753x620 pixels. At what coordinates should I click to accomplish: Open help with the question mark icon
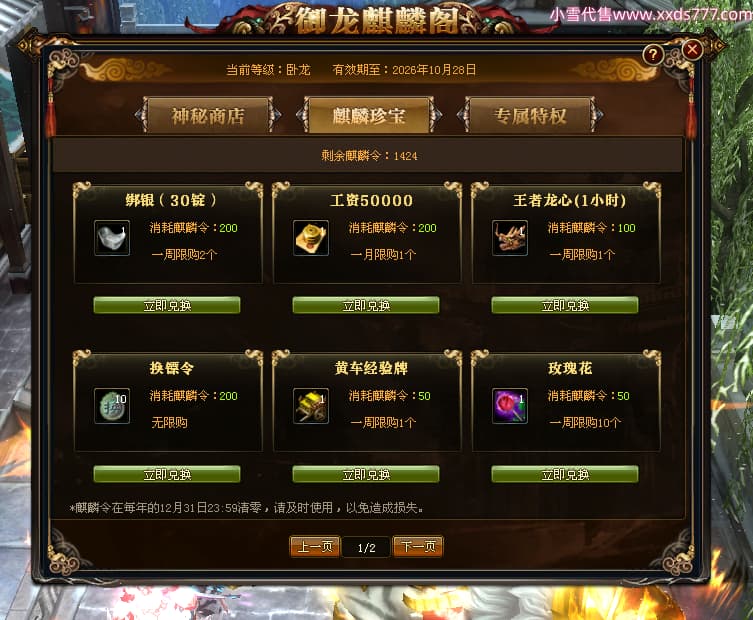653,55
